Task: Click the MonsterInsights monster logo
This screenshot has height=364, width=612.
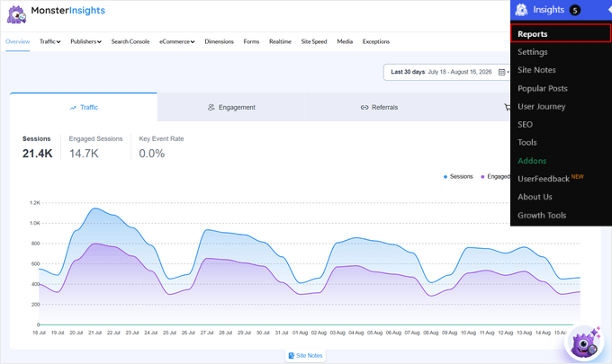Action: (x=16, y=14)
